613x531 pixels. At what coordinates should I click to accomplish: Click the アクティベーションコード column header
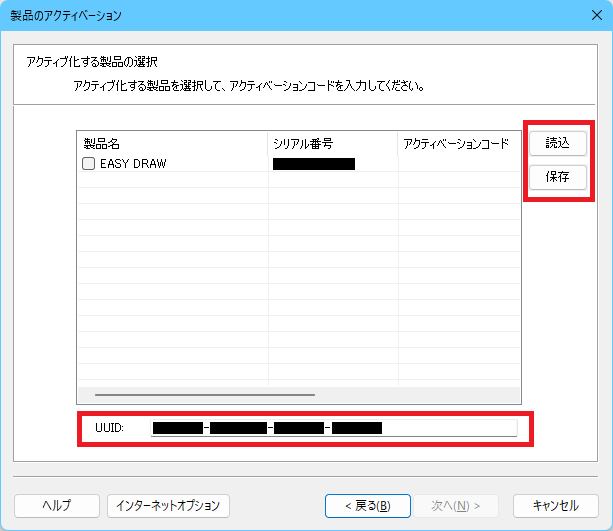point(459,144)
